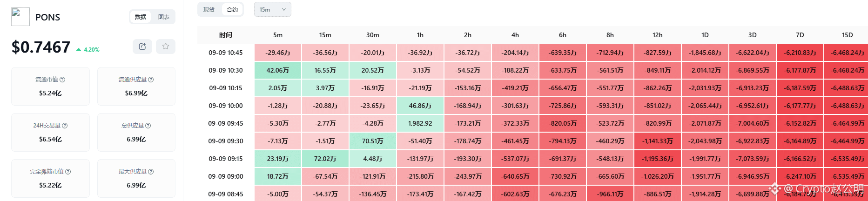868x201 pixels.
Task: Switch to the 数据 view toggle
Action: pyautogui.click(x=141, y=17)
